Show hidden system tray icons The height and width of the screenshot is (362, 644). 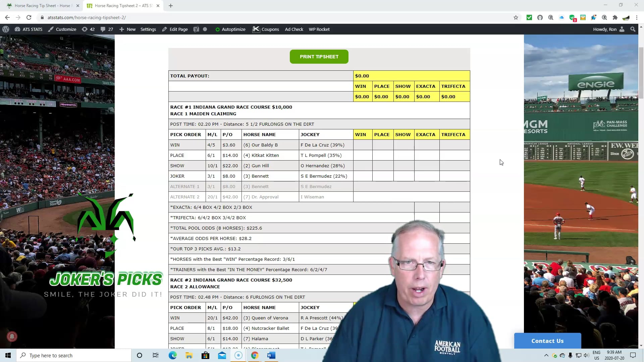[546, 355]
